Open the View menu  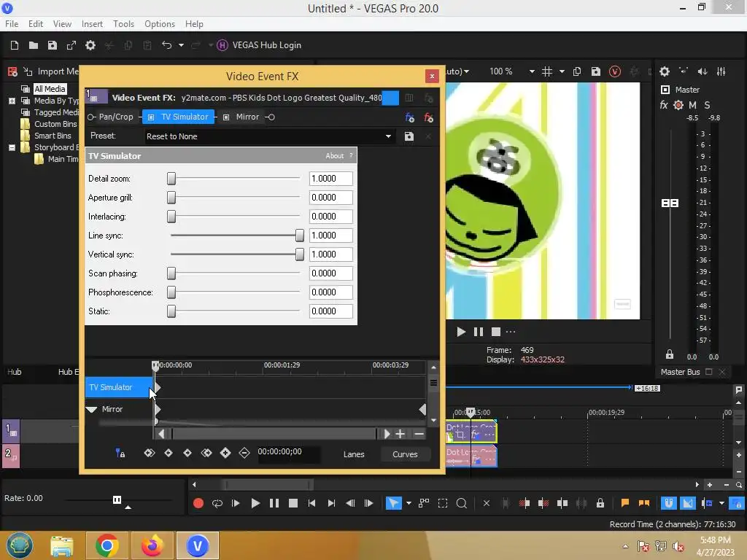(x=62, y=24)
